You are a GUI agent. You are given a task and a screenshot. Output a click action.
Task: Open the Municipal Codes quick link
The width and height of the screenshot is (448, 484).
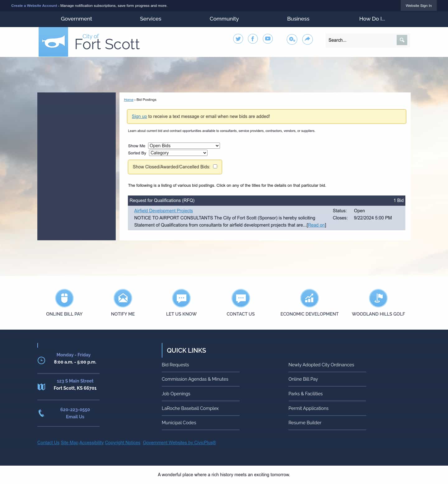click(179, 423)
